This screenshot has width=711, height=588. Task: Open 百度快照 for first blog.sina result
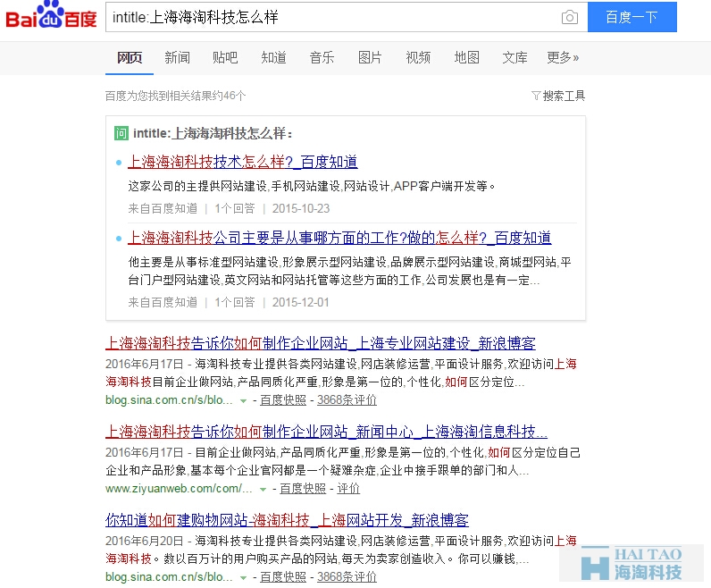pyautogui.click(x=283, y=399)
